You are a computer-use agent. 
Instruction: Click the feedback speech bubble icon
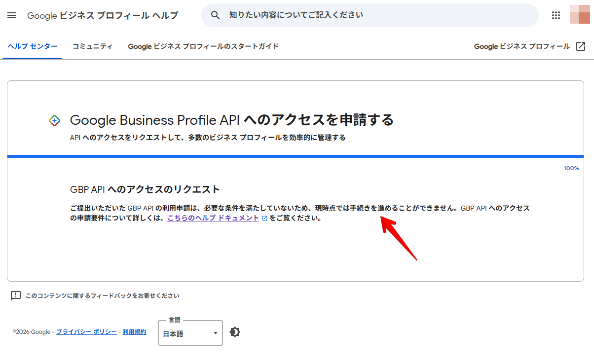click(16, 296)
